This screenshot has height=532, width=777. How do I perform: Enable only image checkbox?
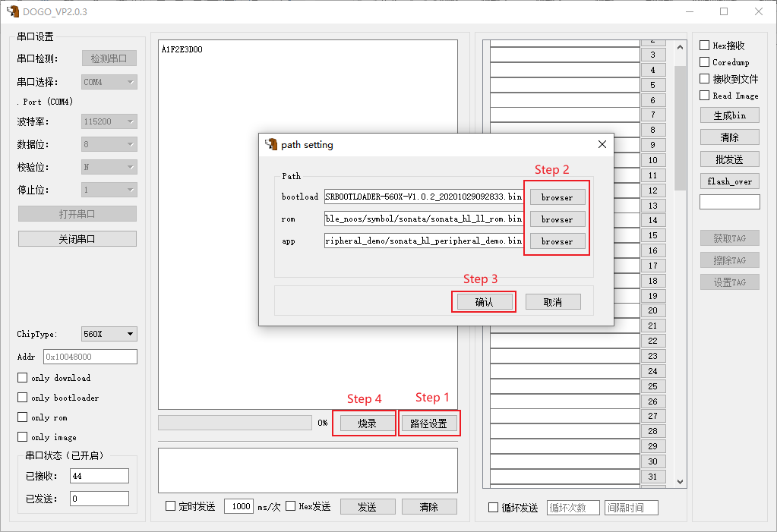coord(22,437)
